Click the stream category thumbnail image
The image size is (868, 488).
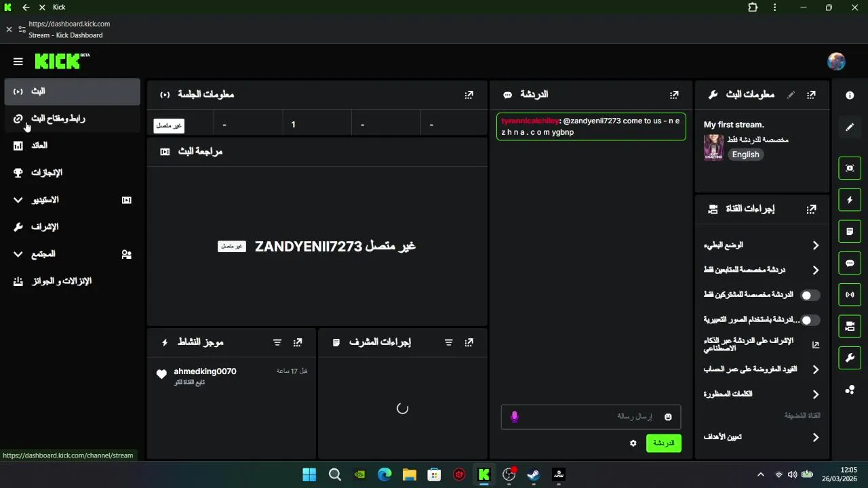coord(713,147)
